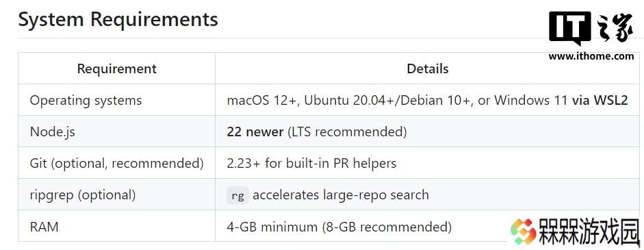
Task: Click the colorful game garden logo icon
Action: tap(524, 232)
